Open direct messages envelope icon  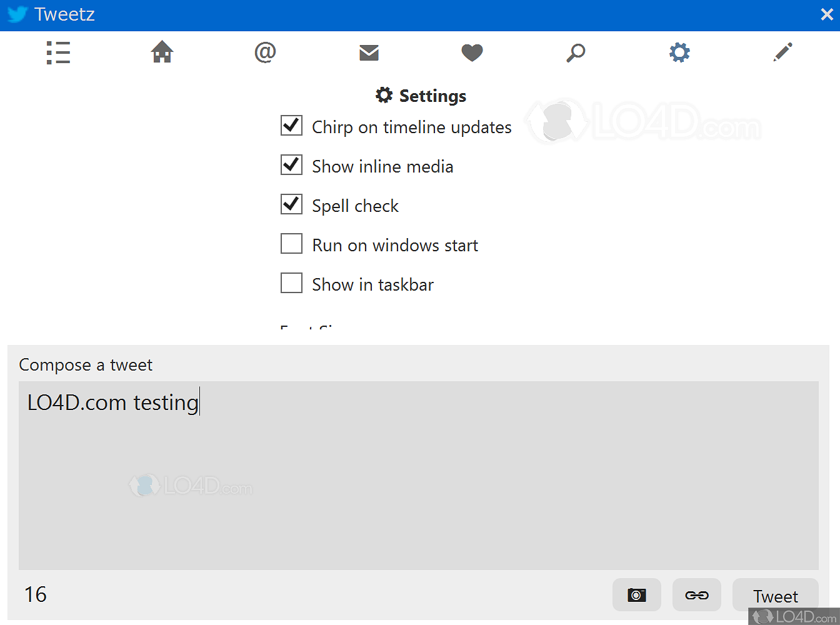(x=369, y=52)
